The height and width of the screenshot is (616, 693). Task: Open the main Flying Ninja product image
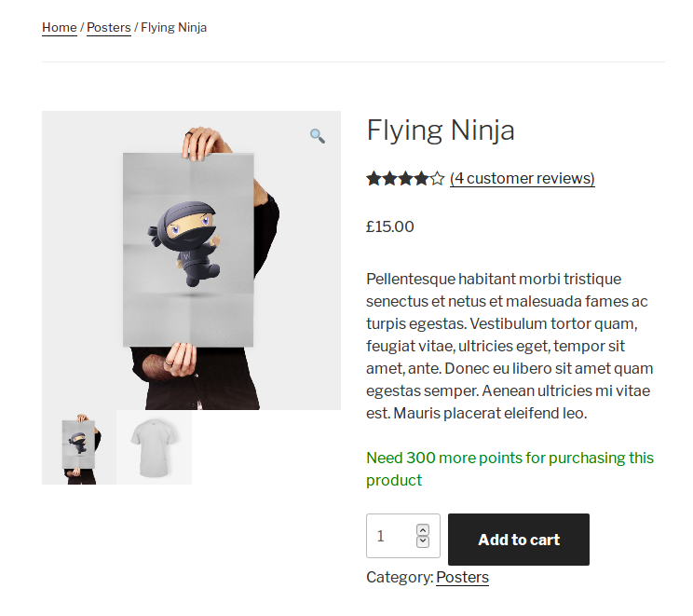191,261
